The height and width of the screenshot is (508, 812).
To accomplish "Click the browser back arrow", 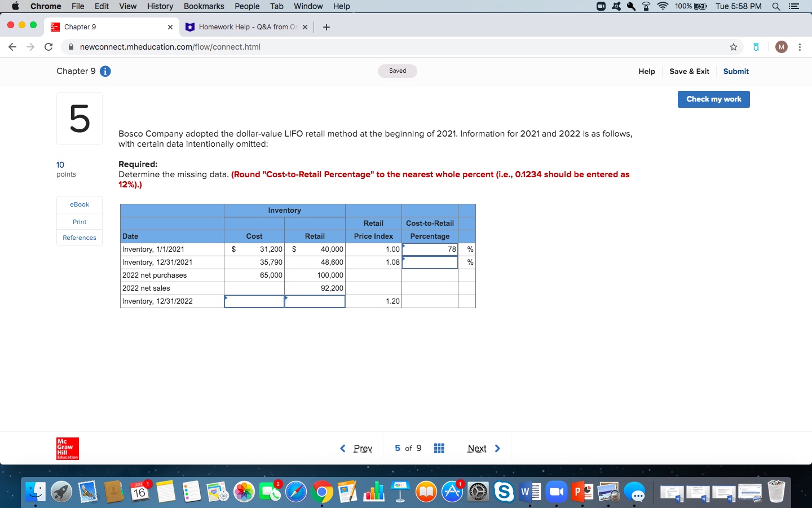I will pyautogui.click(x=12, y=47).
